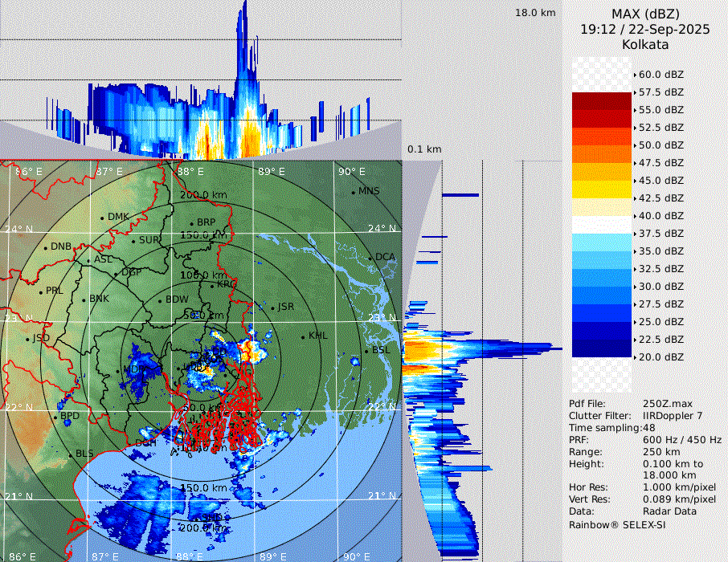Click the BRP station dot
This screenshot has width=728, height=562.
click(191, 223)
